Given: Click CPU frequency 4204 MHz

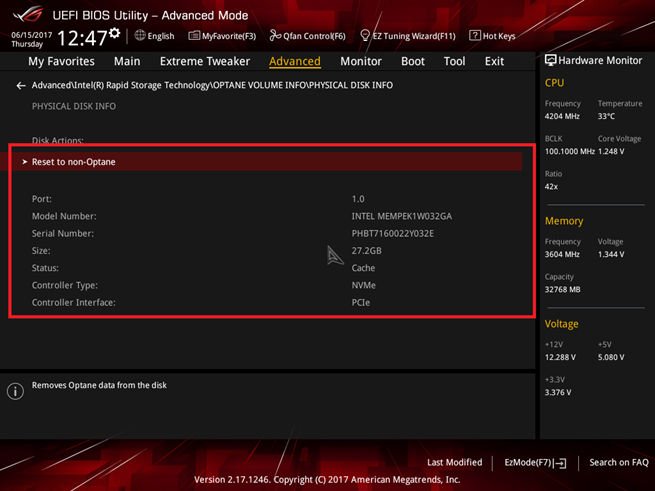Looking at the screenshot, I should tap(562, 116).
